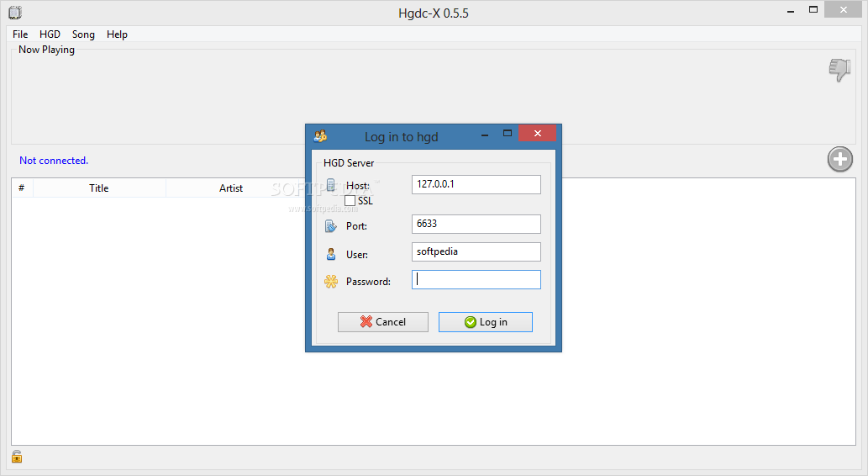Click the Port input field
868x476 pixels.
point(476,224)
